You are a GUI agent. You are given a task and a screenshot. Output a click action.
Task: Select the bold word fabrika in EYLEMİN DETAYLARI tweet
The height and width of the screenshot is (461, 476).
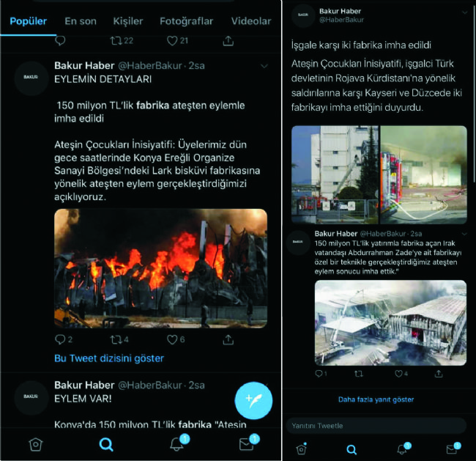(152, 106)
